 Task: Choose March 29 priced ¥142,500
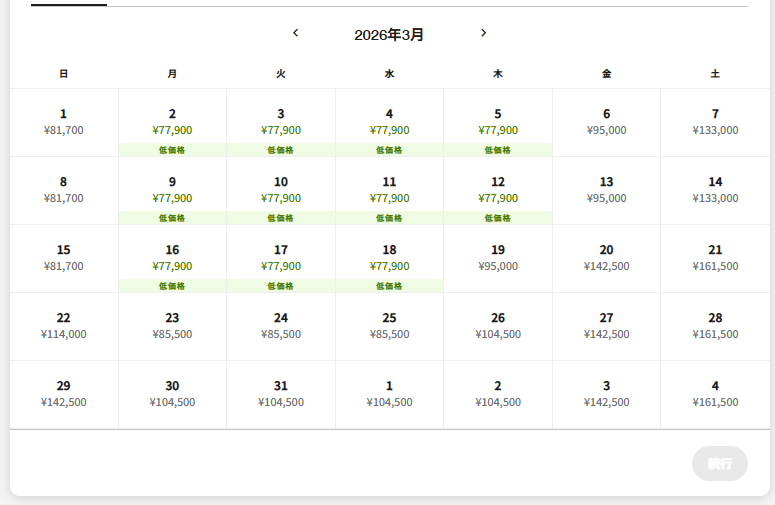tap(64, 394)
